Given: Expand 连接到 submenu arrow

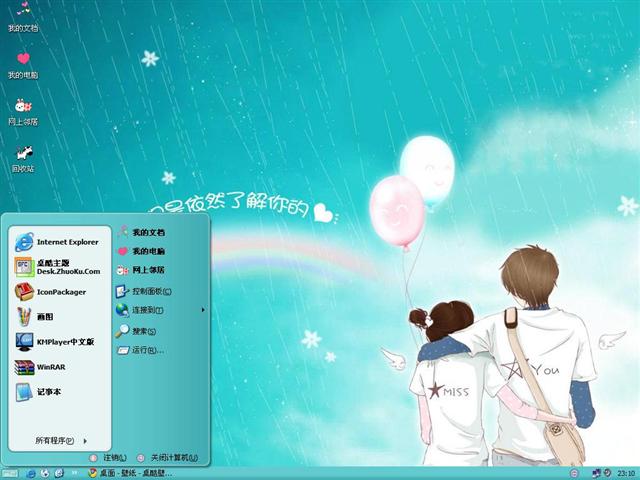Looking at the screenshot, I should point(203,310).
